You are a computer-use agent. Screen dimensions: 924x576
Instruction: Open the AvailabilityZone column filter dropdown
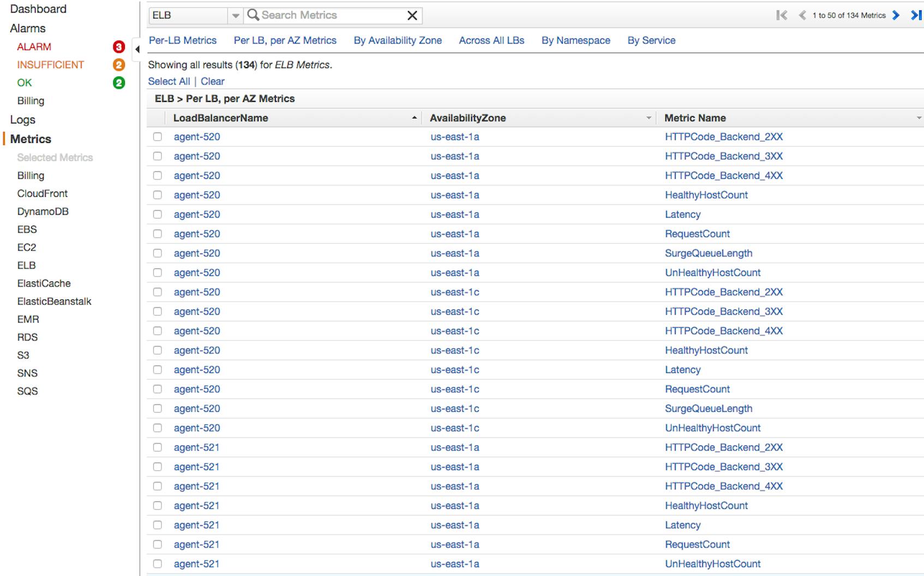(x=648, y=117)
